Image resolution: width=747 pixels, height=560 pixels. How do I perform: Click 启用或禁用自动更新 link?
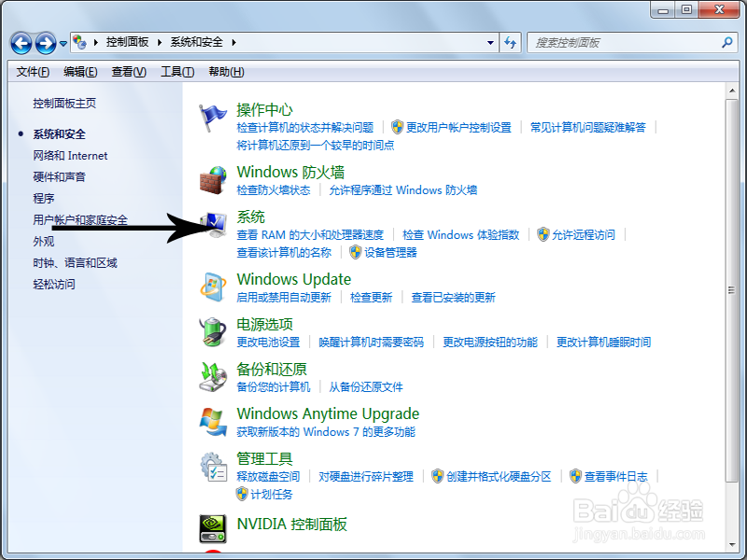[x=284, y=298]
